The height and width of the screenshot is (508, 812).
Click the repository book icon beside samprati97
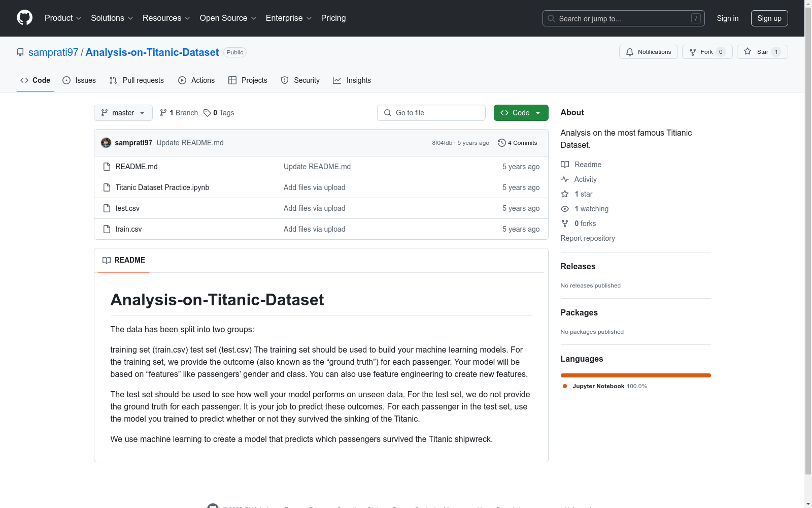point(20,52)
